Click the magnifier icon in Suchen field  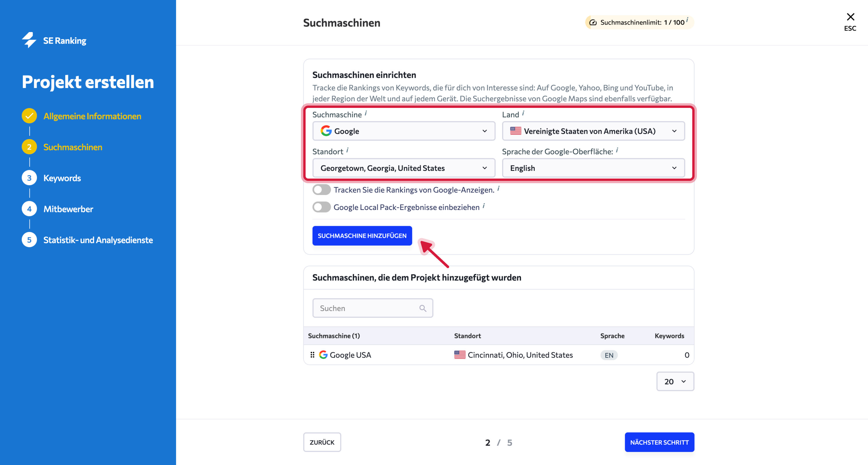[x=423, y=308]
